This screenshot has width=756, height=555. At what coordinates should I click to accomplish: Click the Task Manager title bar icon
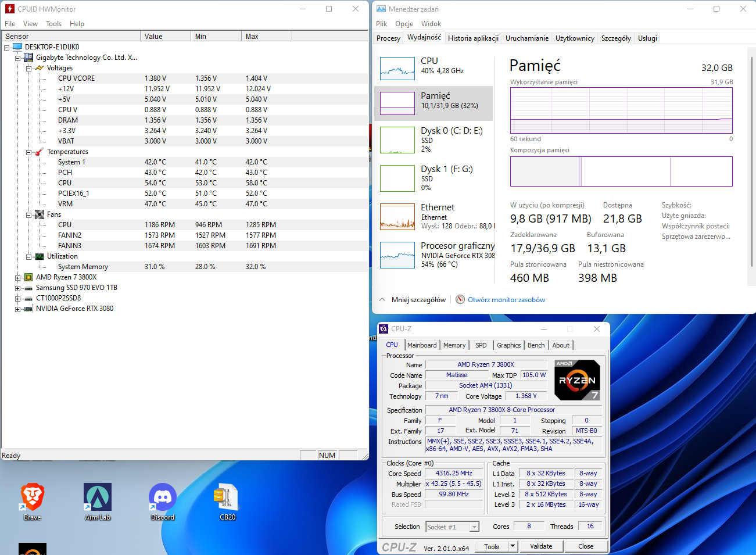coord(381,9)
